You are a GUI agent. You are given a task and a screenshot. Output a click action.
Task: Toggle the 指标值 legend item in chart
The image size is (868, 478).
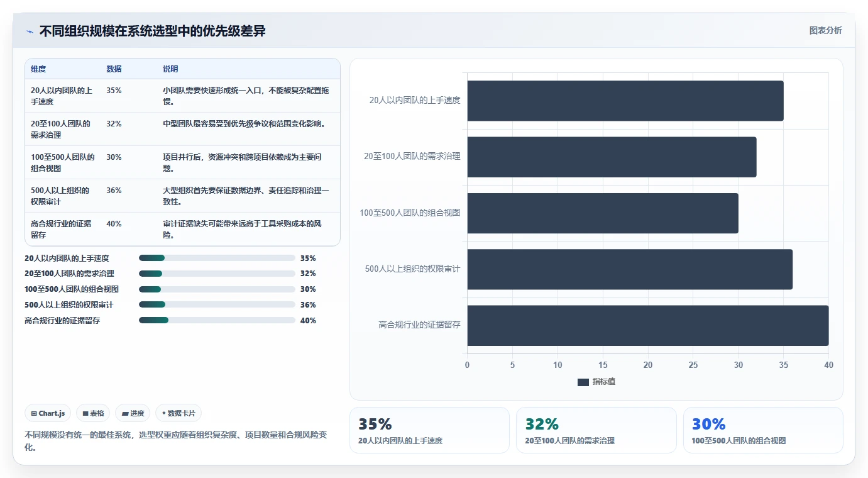click(x=596, y=382)
